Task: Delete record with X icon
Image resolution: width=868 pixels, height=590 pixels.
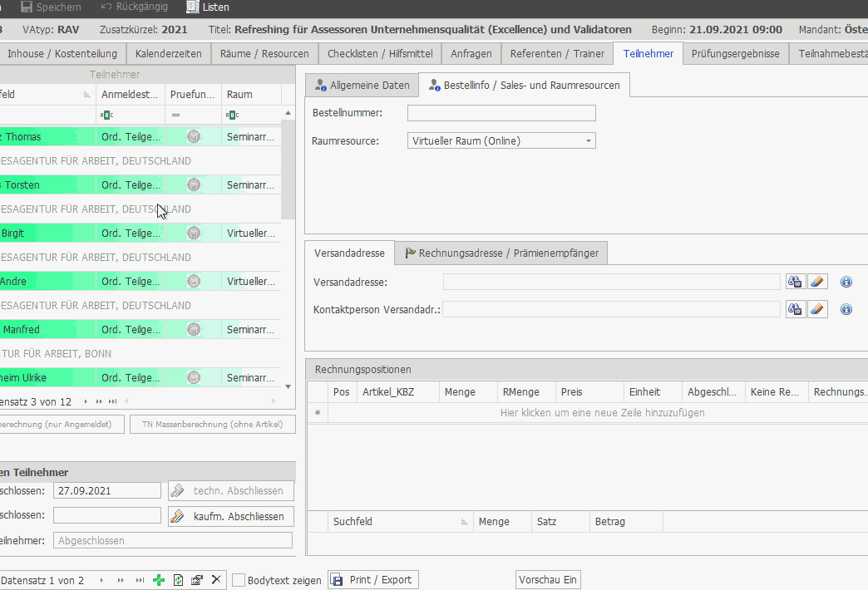Action: (x=216, y=579)
